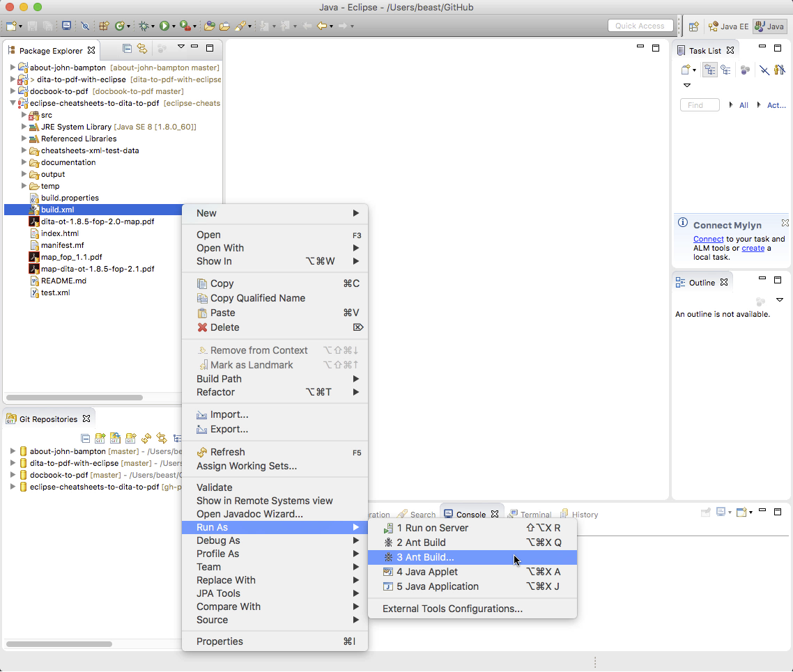793x672 pixels.
Task: Click the Open Perspective icon
Action: (x=694, y=26)
